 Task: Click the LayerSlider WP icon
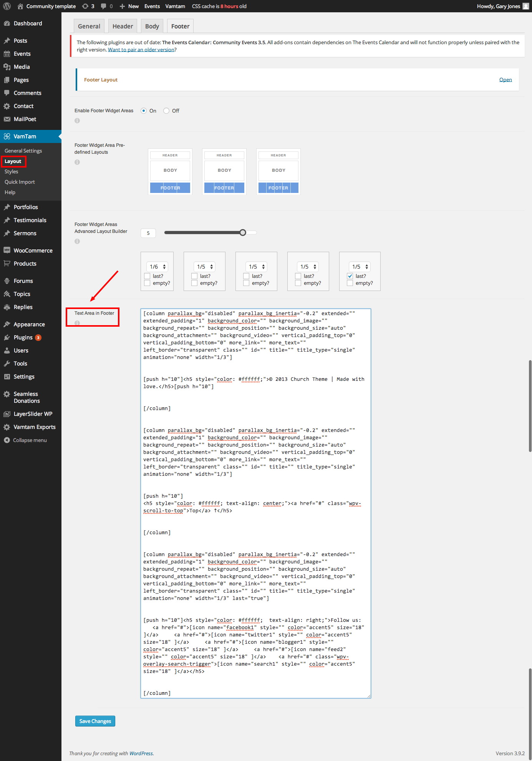(7, 414)
